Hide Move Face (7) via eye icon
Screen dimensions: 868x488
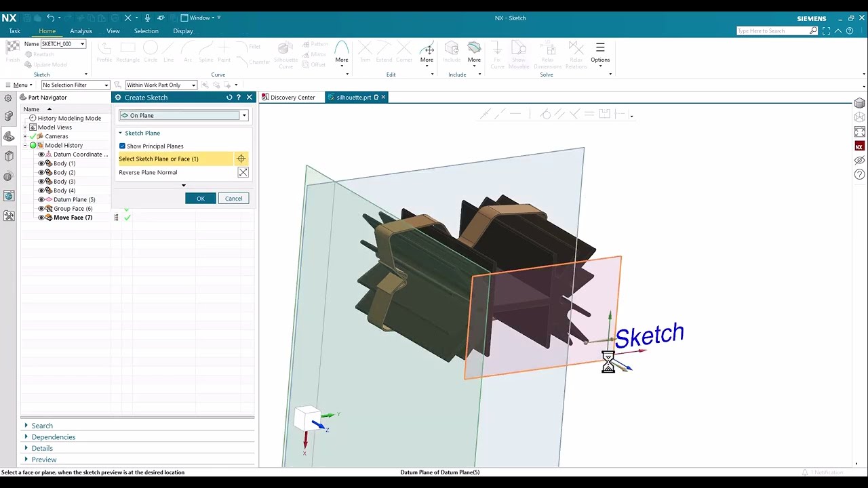tap(41, 218)
